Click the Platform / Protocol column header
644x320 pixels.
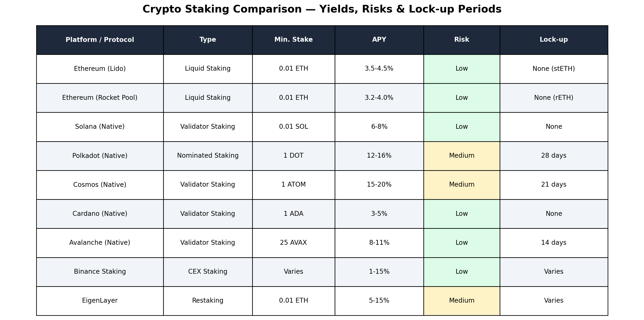[x=100, y=40]
